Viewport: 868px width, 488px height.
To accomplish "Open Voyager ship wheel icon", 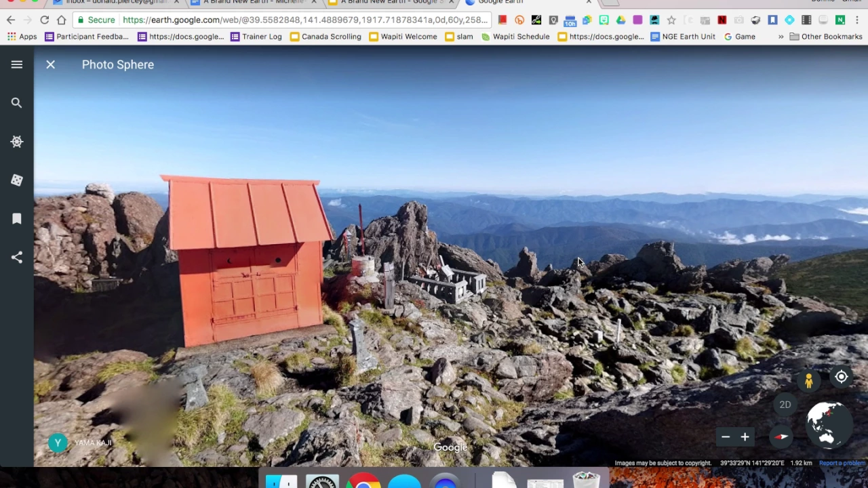I will (17, 142).
